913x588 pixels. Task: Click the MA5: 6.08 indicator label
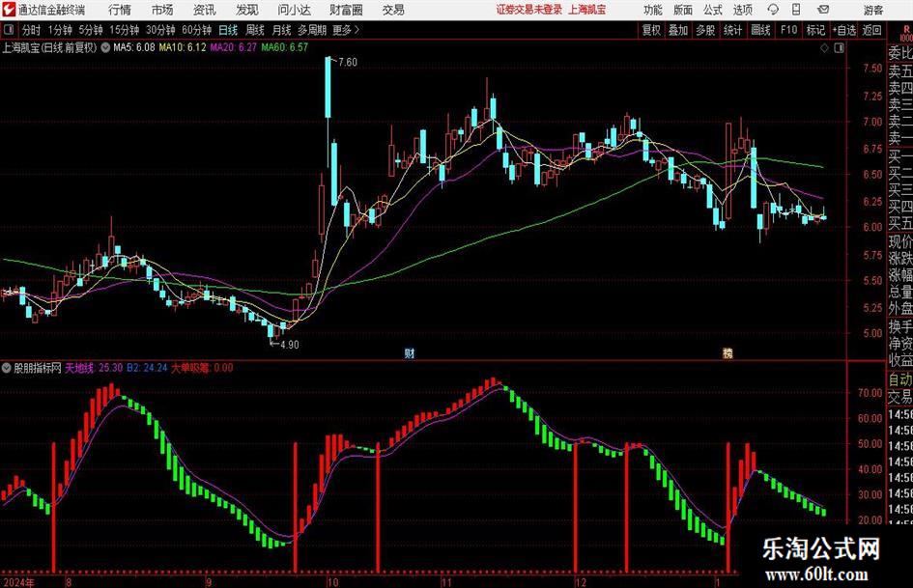click(x=134, y=47)
